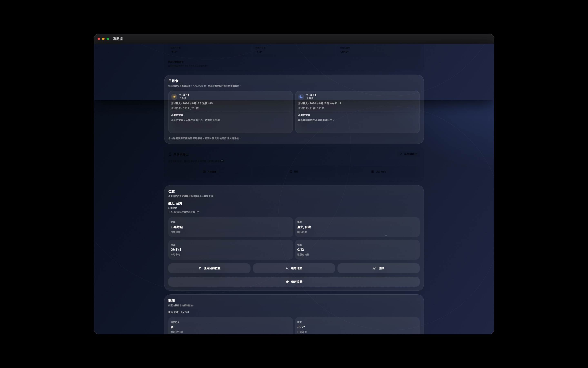The width and height of the screenshot is (588, 368).
Task: Click the sun icon on next solar eclipse card
Action: coord(174,97)
